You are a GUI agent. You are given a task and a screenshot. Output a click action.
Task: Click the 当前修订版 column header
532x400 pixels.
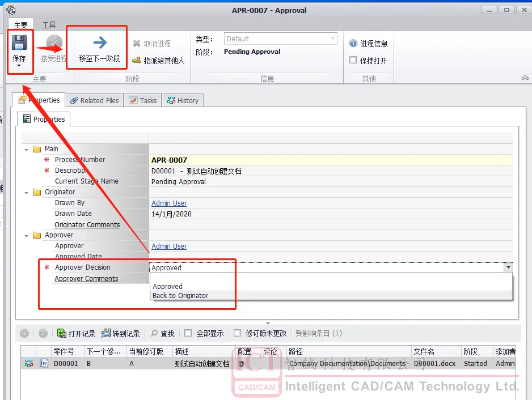[150, 351]
